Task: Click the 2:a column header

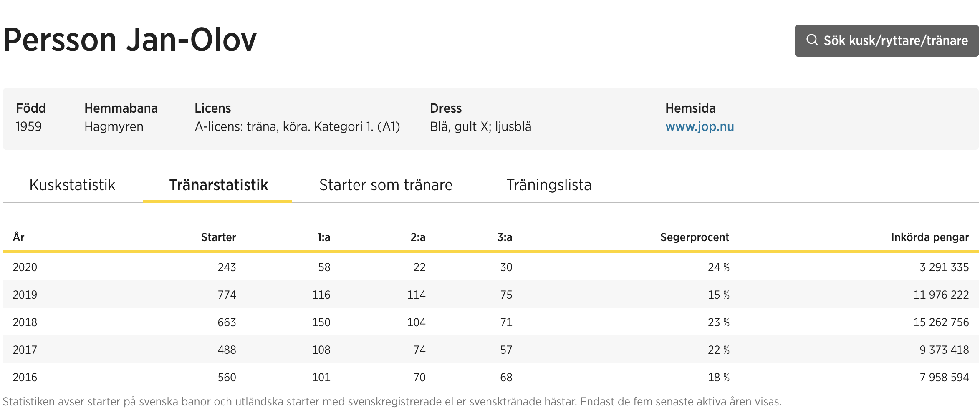Action: 418,237
